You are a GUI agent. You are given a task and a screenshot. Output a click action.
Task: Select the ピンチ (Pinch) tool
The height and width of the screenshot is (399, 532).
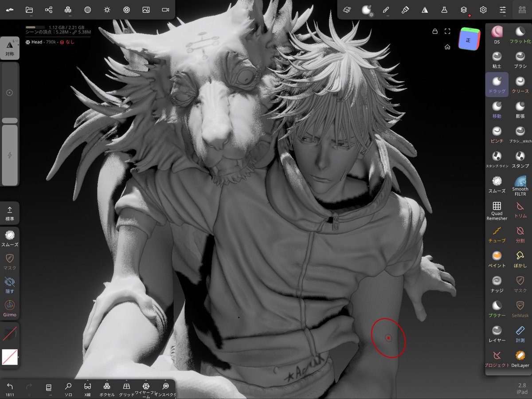(497, 134)
